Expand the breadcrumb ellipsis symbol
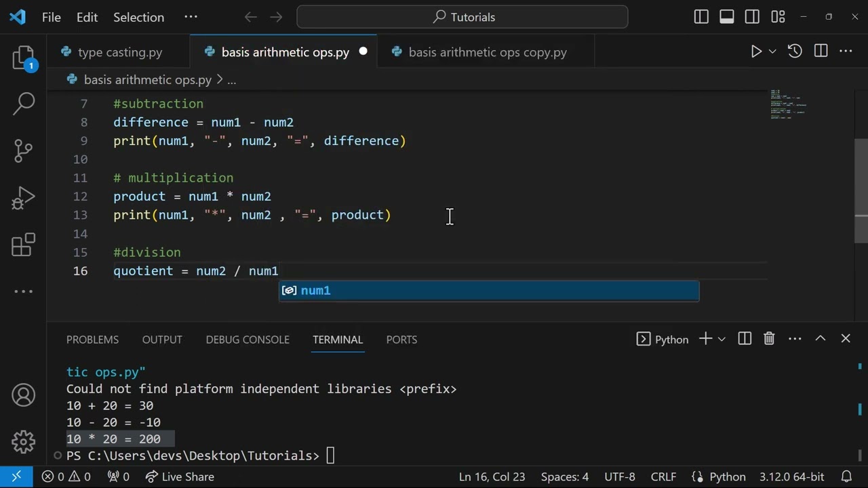 231,80
